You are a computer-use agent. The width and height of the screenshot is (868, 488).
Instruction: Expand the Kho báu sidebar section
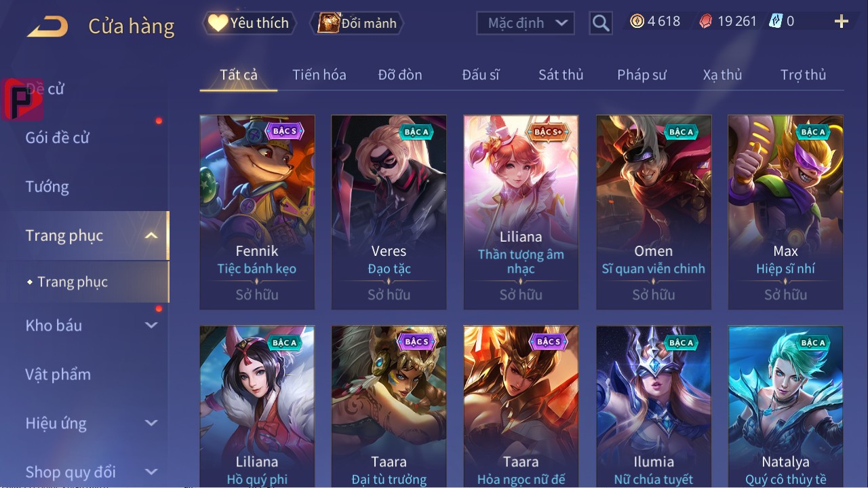tap(151, 326)
